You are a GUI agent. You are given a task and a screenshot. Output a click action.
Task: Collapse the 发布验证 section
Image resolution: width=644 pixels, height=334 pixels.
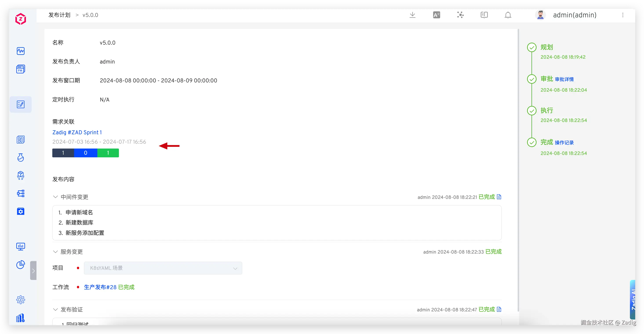pos(56,310)
